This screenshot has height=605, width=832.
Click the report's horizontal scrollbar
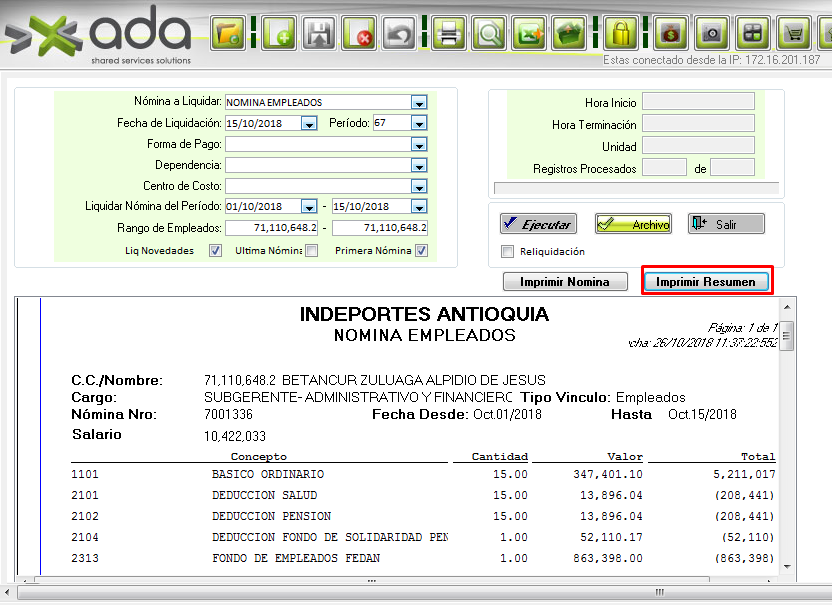tap(400, 579)
